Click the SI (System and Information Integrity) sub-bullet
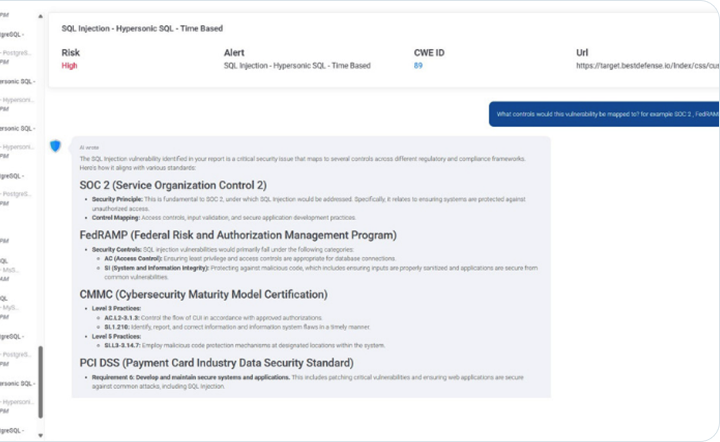The image size is (720, 442). pos(321,272)
